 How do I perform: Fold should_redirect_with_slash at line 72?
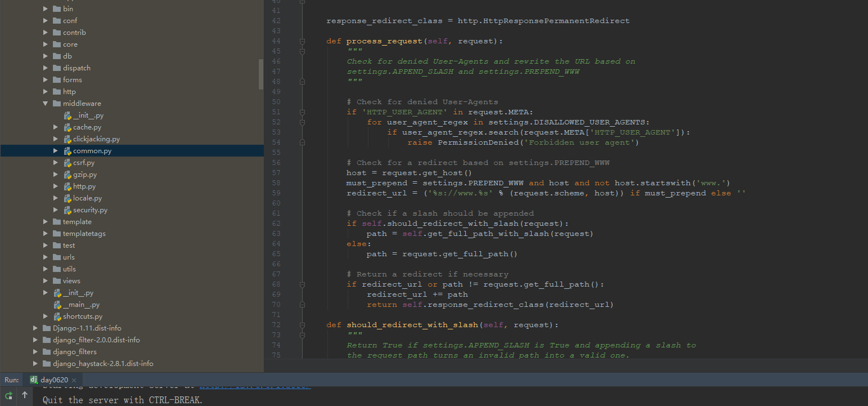click(x=302, y=325)
